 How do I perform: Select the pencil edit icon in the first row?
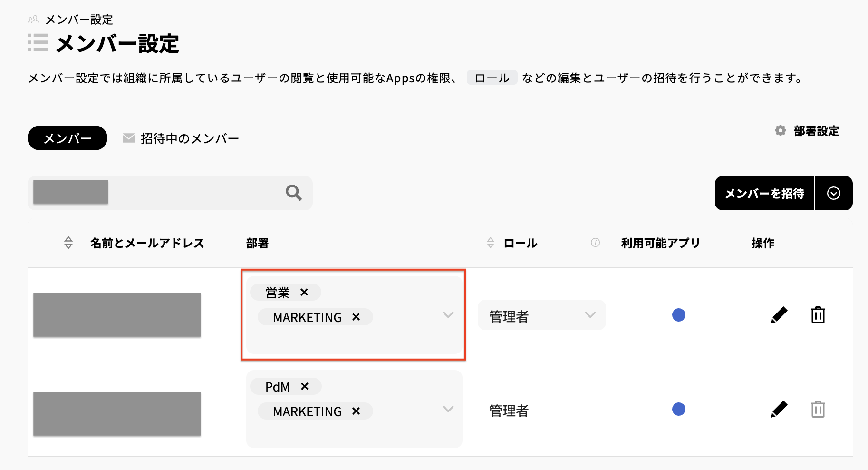coord(779,314)
